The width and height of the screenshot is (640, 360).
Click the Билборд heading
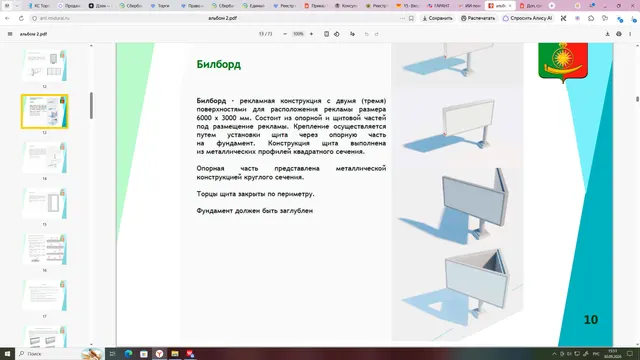click(219, 64)
